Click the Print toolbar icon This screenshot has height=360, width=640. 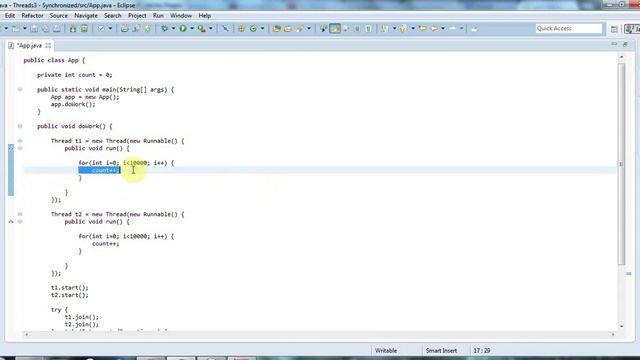[57, 29]
